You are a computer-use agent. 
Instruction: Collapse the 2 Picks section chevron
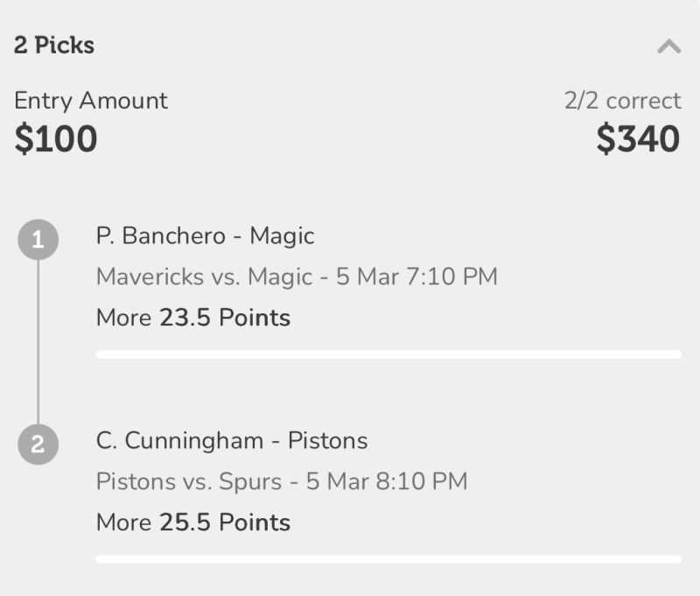pos(668,46)
